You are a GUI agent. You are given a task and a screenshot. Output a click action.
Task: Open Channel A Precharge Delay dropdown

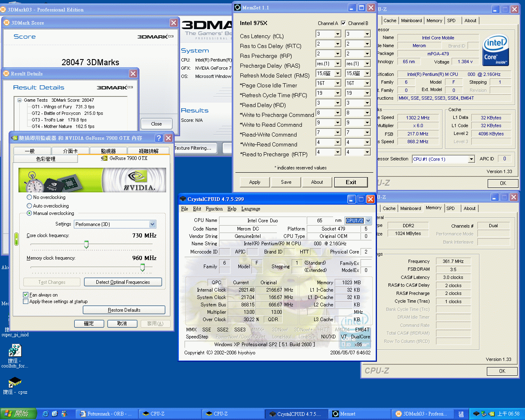338,64
